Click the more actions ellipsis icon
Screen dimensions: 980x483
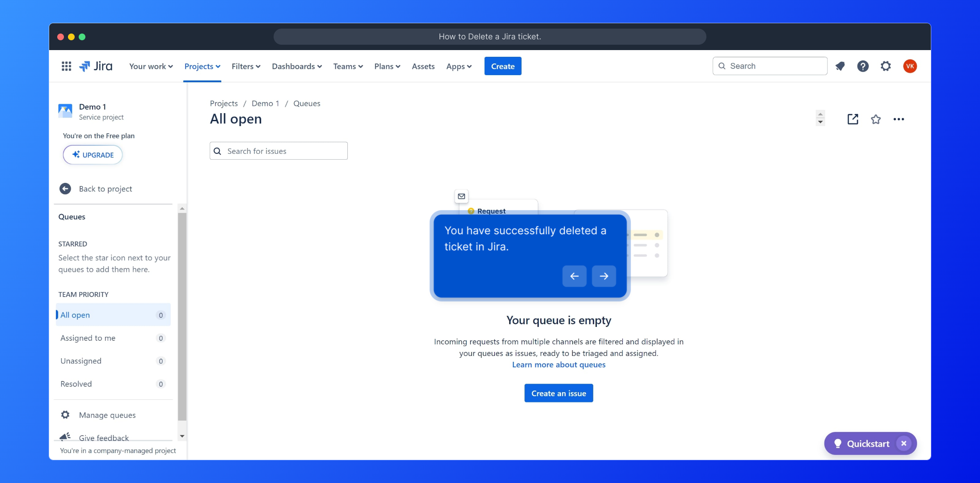click(x=899, y=119)
